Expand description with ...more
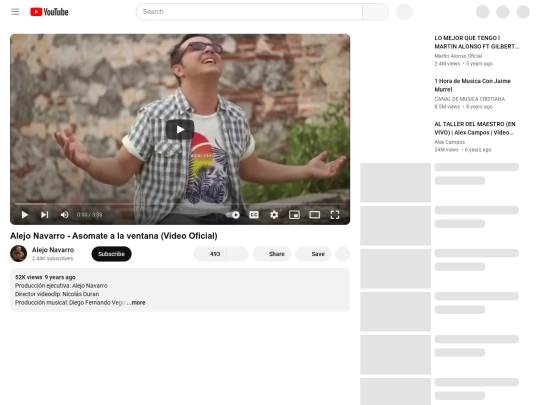The image size is (540, 405). pos(136,303)
